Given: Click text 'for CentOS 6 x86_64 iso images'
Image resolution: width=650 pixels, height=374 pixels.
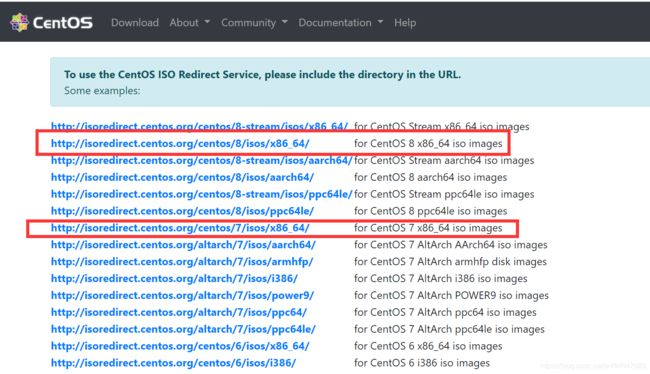Looking at the screenshot, I should point(428,346).
